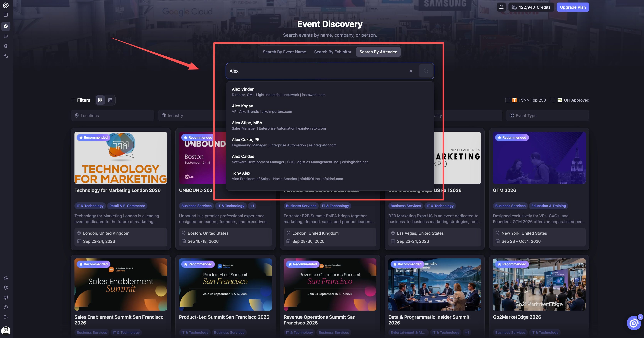Image resolution: width=644 pixels, height=338 pixels.
Task: Expand the +1 tag on UNBOUND card
Action: point(252,206)
